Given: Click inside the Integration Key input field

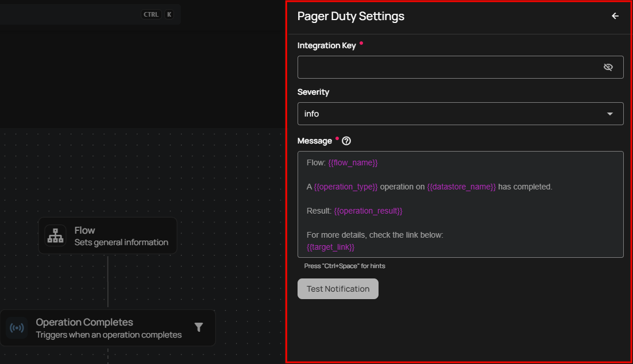Looking at the screenshot, I should coord(448,67).
